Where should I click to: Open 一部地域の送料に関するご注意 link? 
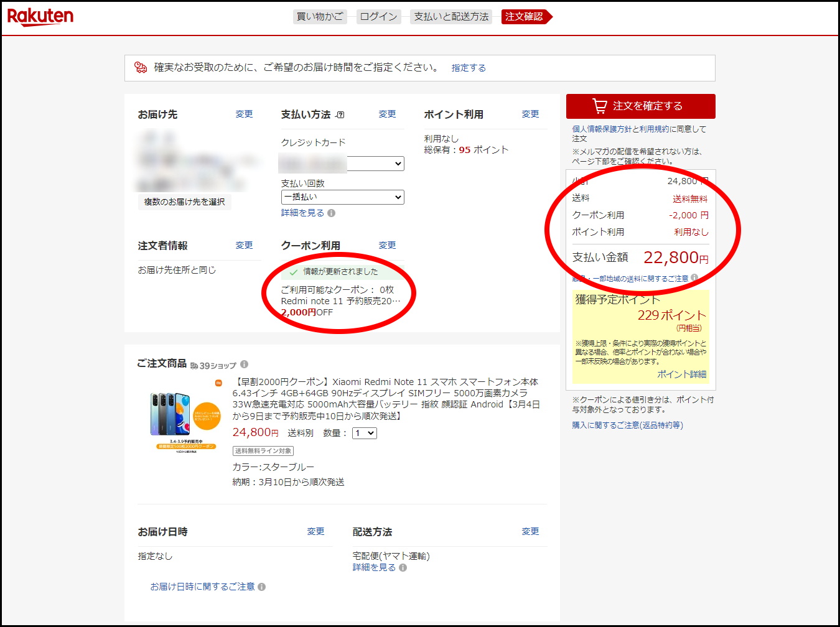(640, 279)
